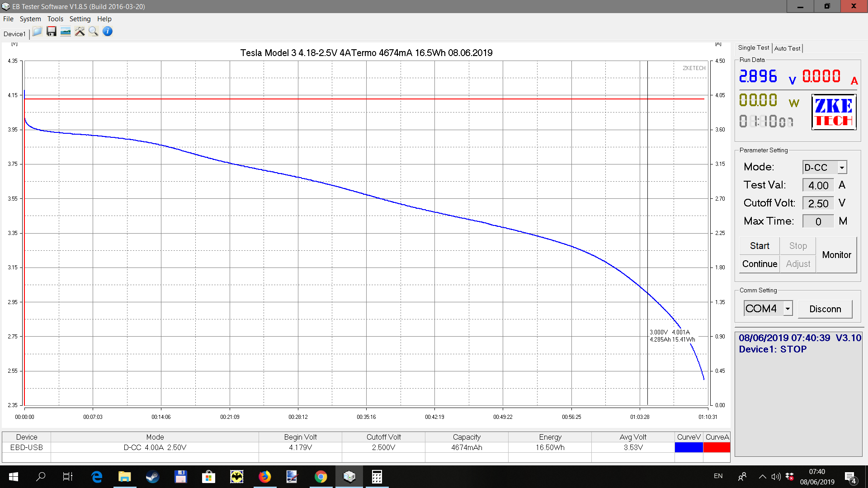Open the hammer and wrench settings icon
The width and height of the screenshot is (868, 488).
coord(80,32)
